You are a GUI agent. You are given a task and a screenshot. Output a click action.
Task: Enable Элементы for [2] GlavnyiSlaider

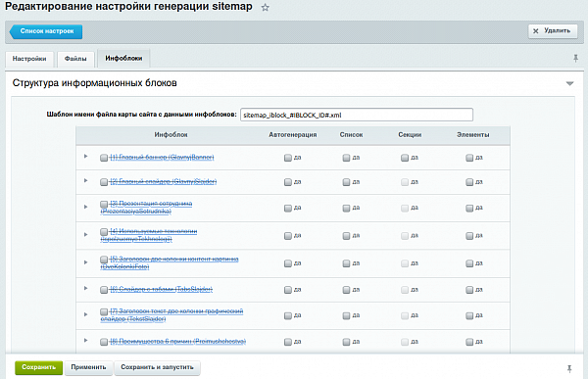pos(469,182)
